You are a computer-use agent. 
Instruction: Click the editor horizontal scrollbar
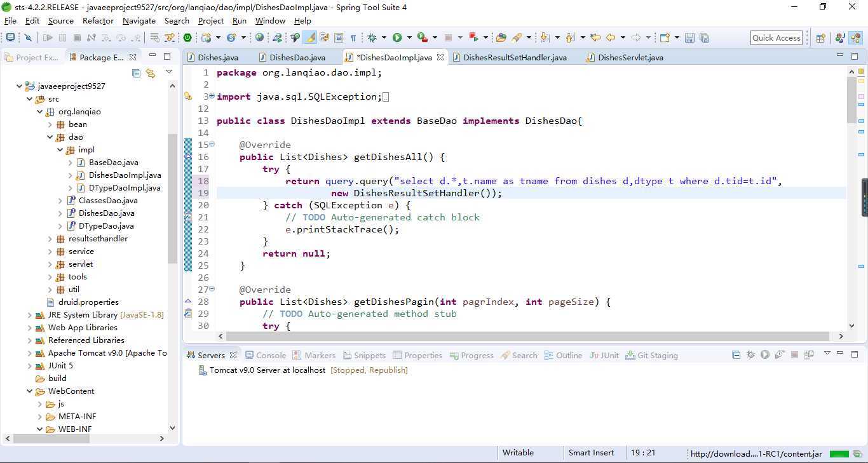(x=529, y=336)
